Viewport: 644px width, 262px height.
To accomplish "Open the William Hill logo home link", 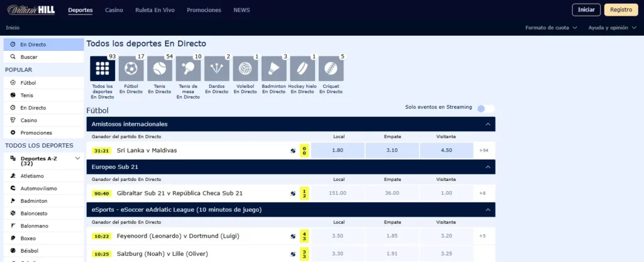I will pyautogui.click(x=31, y=10).
